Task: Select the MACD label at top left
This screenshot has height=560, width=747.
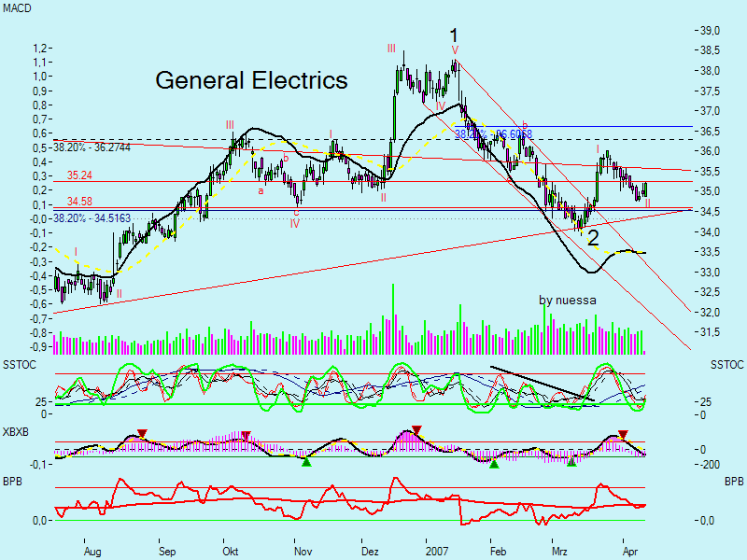Action: [17, 8]
